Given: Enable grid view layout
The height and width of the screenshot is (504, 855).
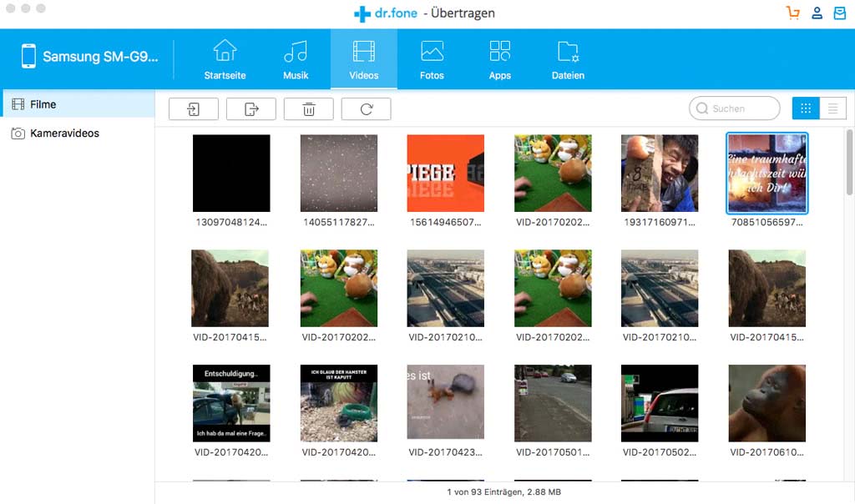Looking at the screenshot, I should [x=806, y=108].
